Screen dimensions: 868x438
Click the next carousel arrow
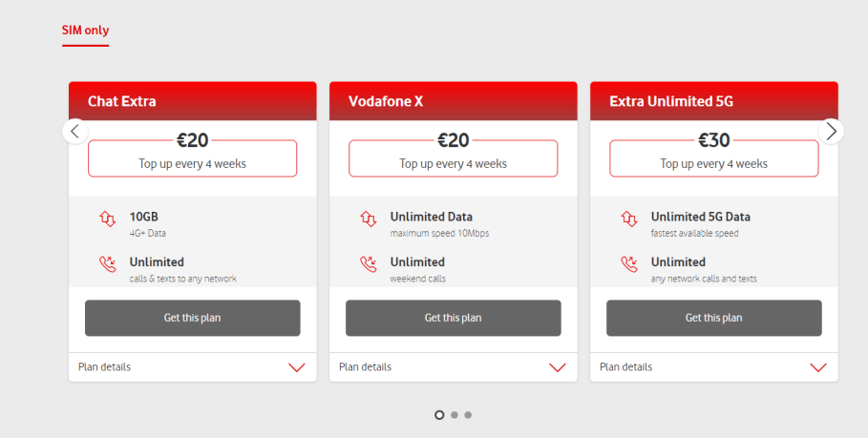click(x=831, y=132)
